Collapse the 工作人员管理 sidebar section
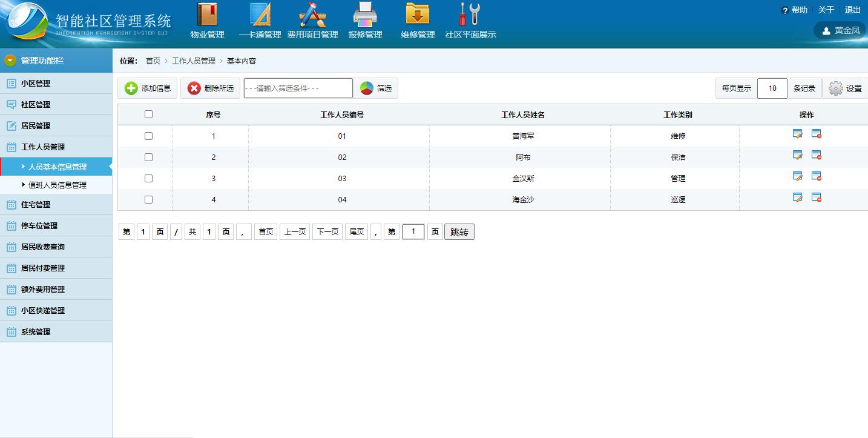The width and height of the screenshot is (868, 438). coord(42,147)
